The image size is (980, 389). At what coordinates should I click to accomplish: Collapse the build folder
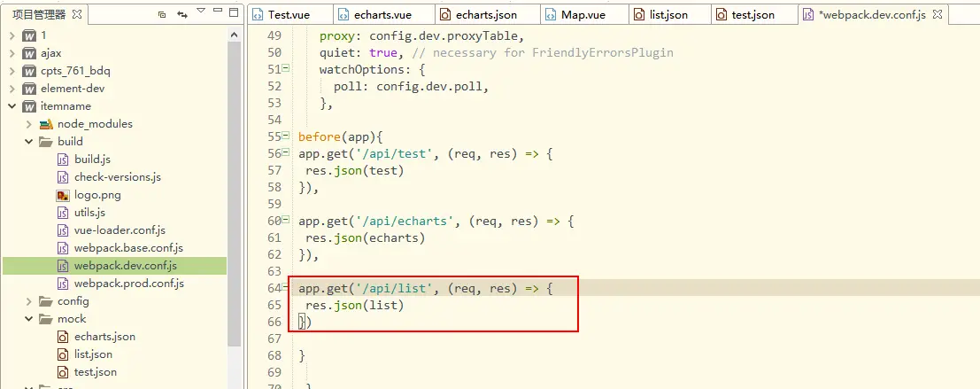click(x=28, y=142)
